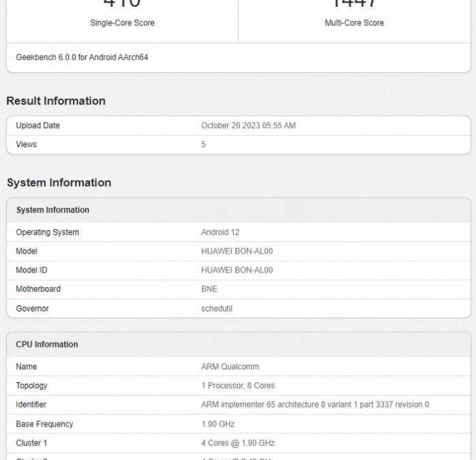Click the Base Frequency row label
Screen dimensions: 476x460
tap(44, 424)
